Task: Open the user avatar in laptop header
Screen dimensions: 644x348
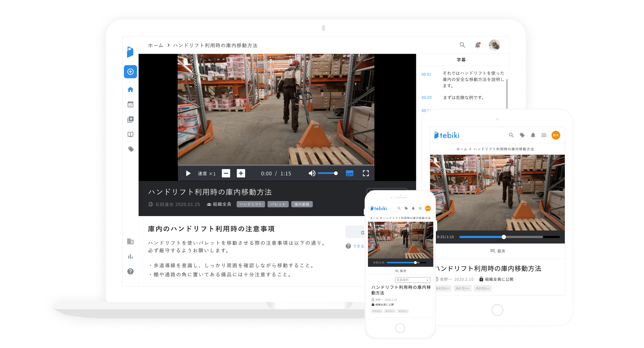Action: point(494,45)
